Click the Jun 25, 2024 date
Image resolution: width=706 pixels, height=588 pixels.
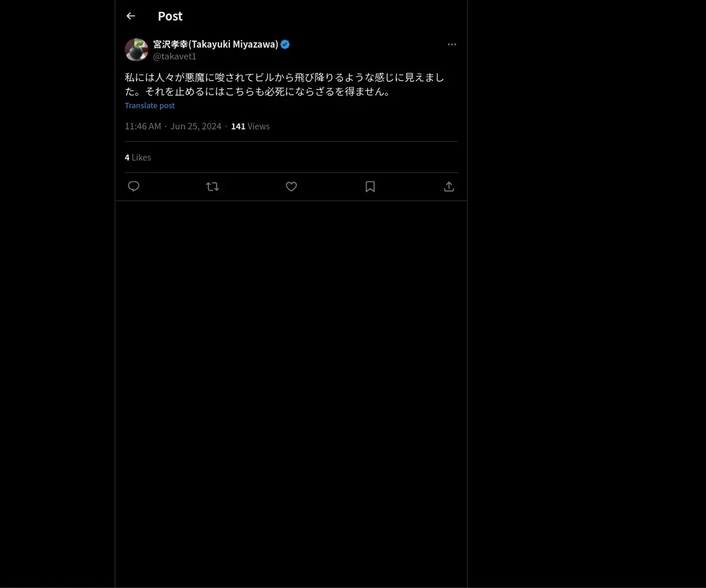click(x=196, y=126)
